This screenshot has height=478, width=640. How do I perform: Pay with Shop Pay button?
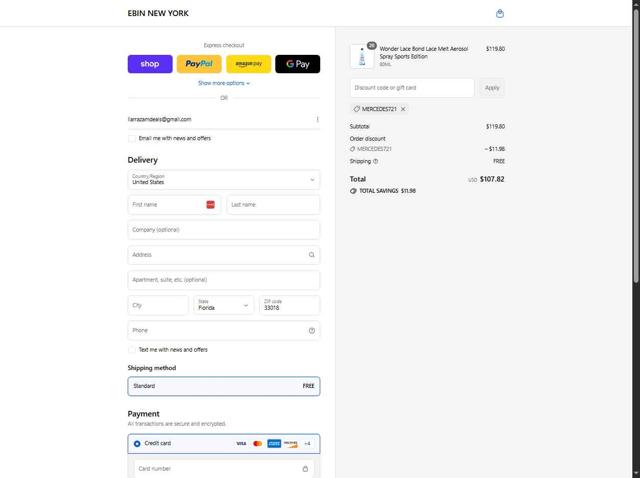click(150, 64)
